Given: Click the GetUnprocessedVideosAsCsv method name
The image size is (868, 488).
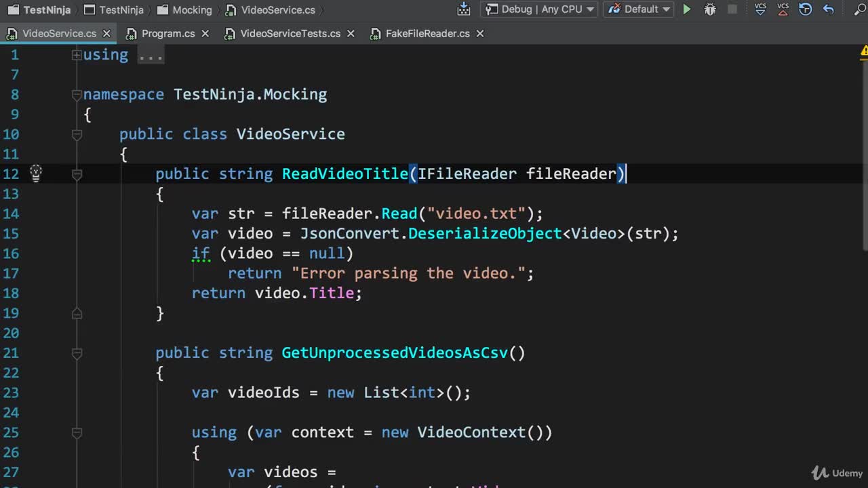Looking at the screenshot, I should [x=395, y=352].
